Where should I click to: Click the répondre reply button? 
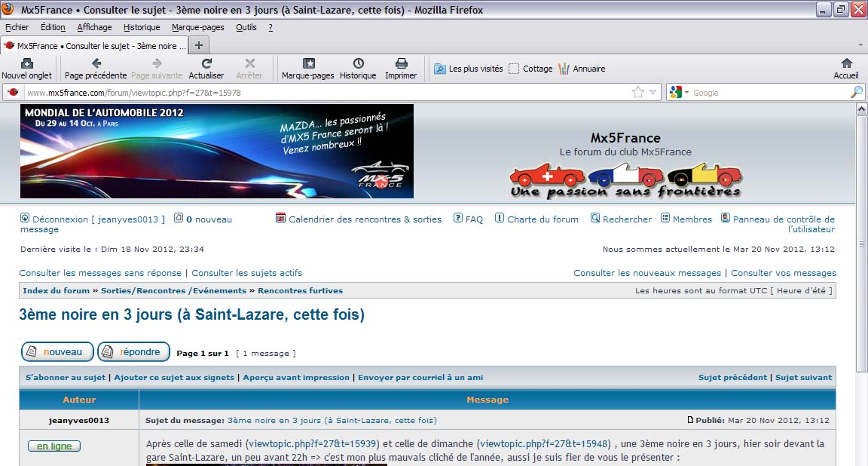click(133, 352)
